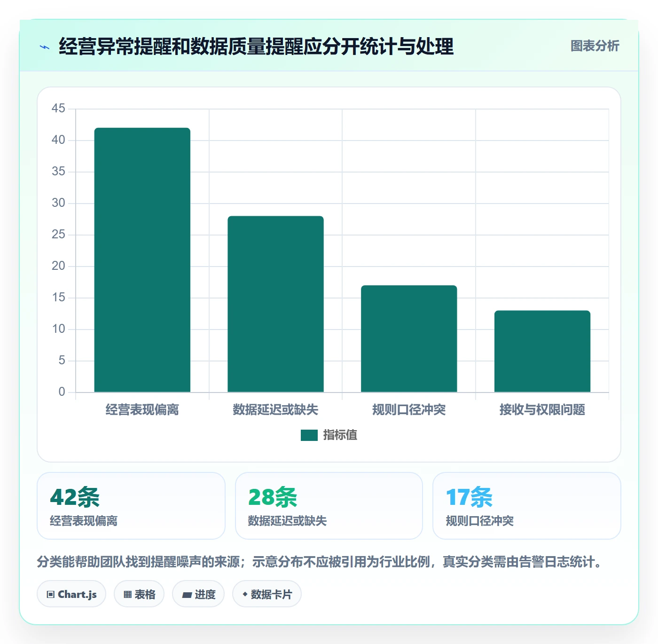The width and height of the screenshot is (658, 644).
Task: Click the 进度 tag chip
Action: 198,594
